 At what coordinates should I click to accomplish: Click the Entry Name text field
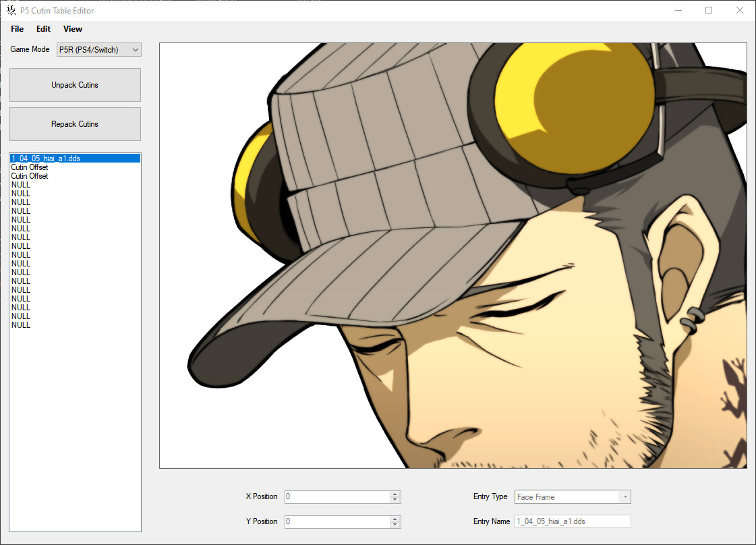[572, 521]
